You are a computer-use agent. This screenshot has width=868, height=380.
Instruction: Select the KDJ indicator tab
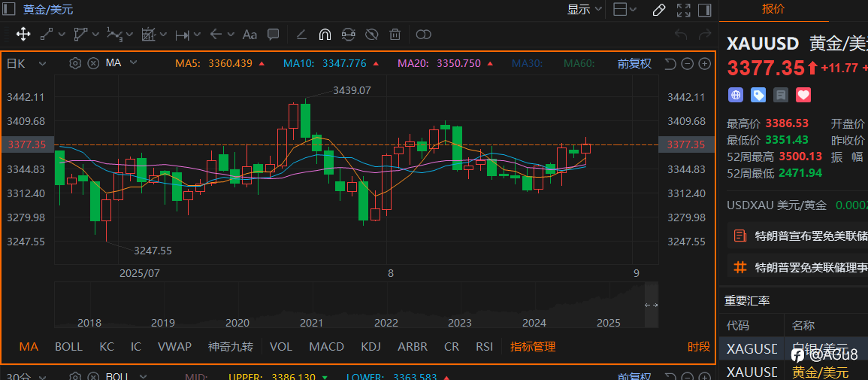point(371,347)
